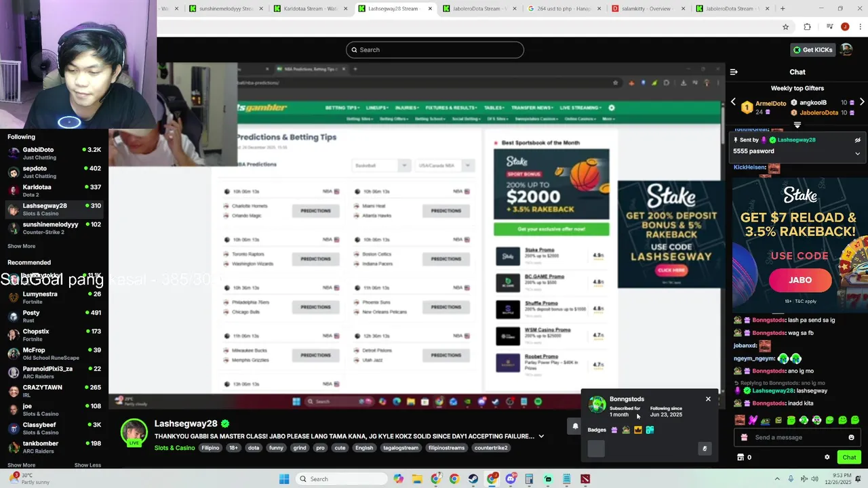Click the gift subs icon in message box

pyautogui.click(x=744, y=437)
